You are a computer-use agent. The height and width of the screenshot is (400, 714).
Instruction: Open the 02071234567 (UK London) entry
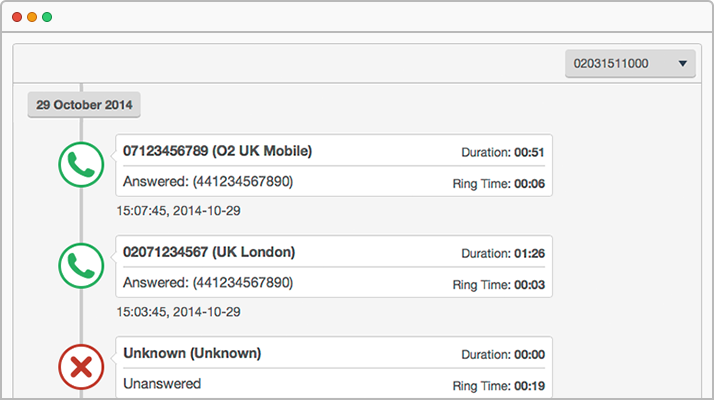coord(334,267)
